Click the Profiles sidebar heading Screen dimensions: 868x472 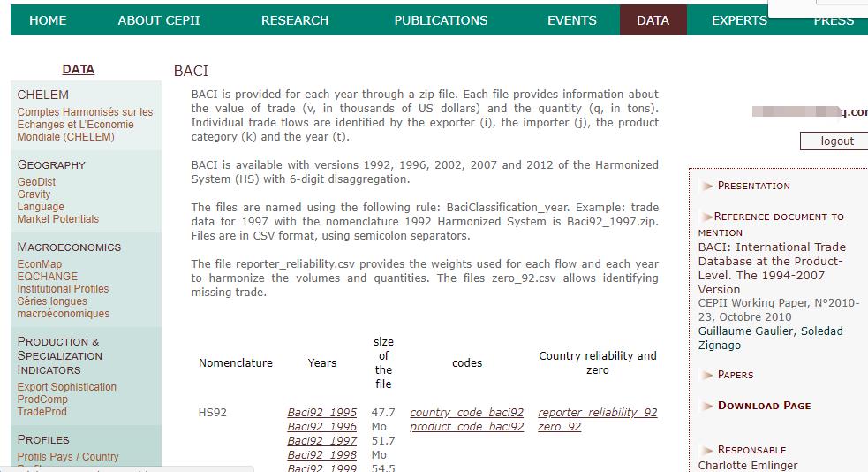43,440
